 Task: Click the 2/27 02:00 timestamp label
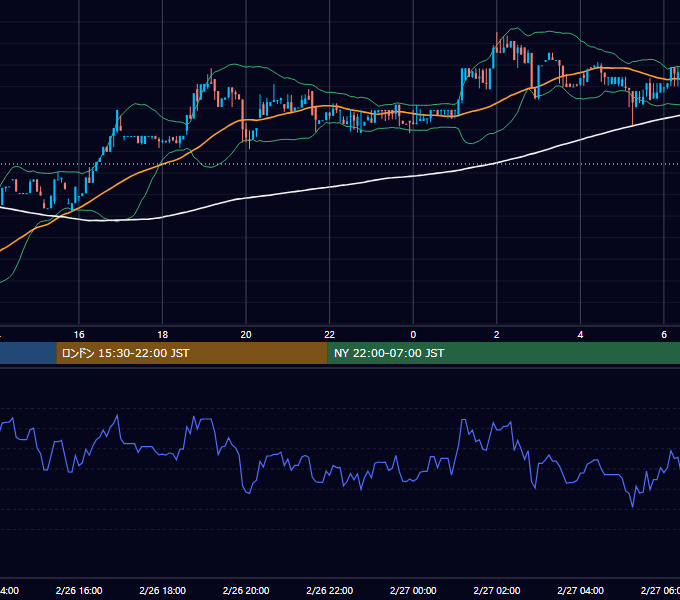[x=497, y=590]
